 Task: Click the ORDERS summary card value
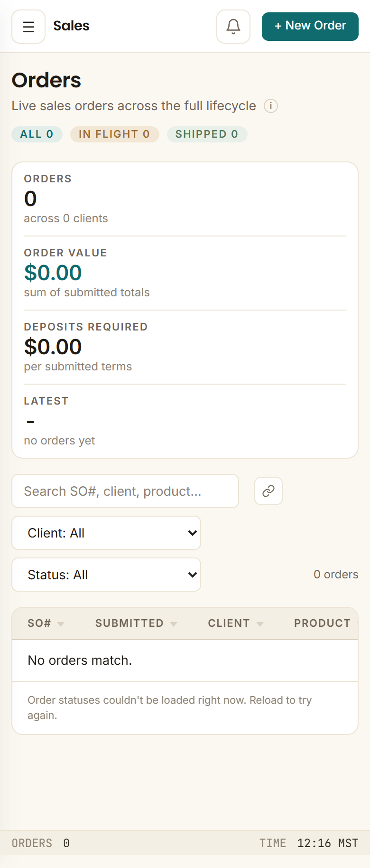pos(30,198)
